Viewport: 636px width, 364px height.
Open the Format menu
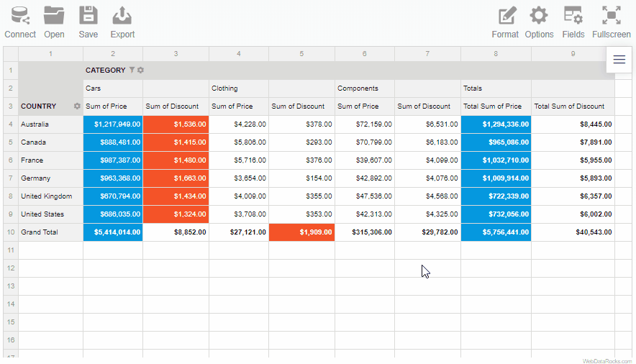coord(505,16)
